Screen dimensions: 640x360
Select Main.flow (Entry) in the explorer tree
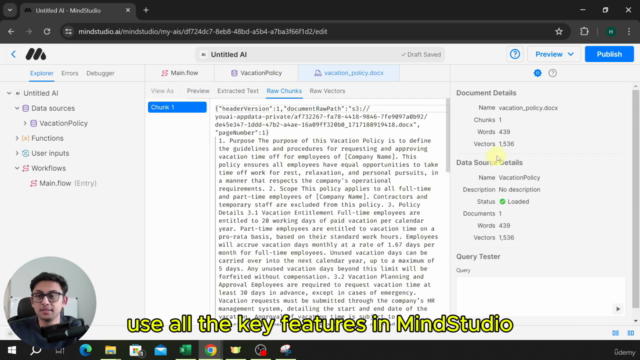pyautogui.click(x=68, y=183)
